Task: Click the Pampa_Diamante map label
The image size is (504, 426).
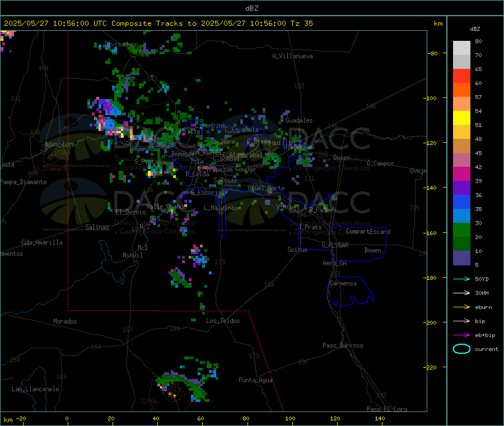Action: tap(24, 182)
